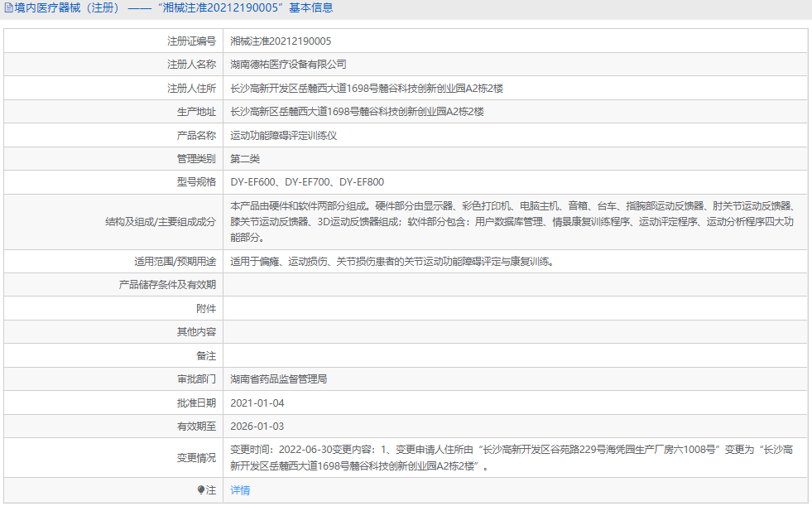Viewport: 812px width, 511px height.
Task: Click the 型号规格 label
Action: click(x=196, y=182)
